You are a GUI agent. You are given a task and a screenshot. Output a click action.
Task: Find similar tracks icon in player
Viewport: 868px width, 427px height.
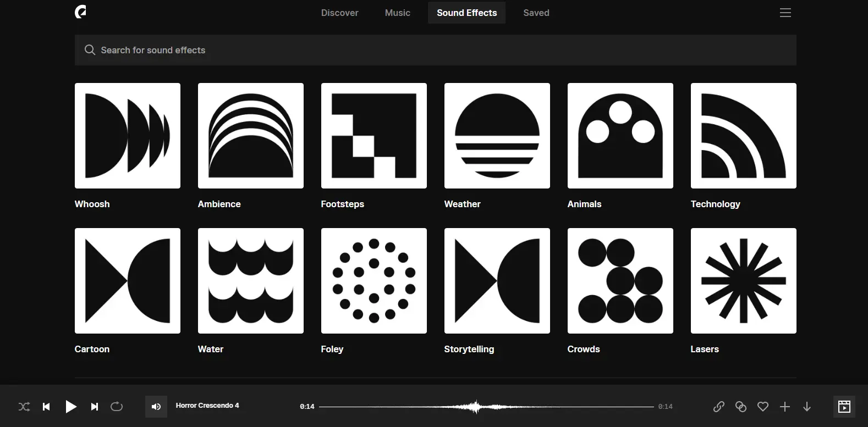pyautogui.click(x=741, y=407)
